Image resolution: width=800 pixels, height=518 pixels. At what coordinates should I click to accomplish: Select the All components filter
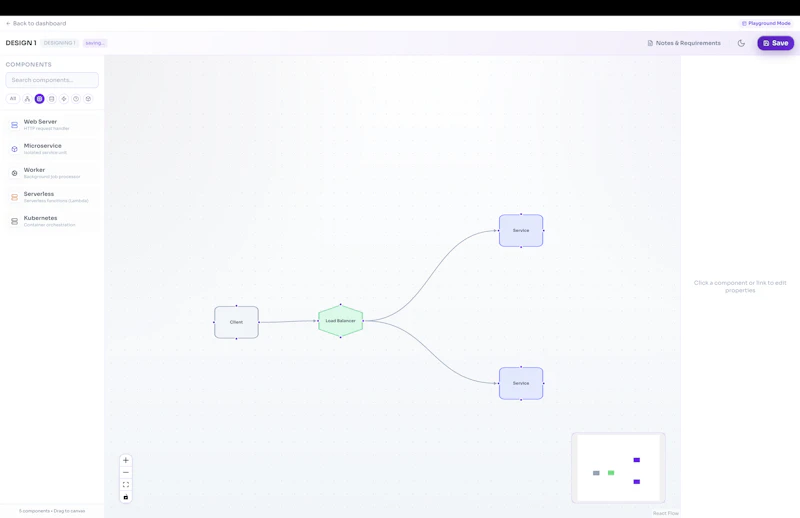[x=13, y=98]
